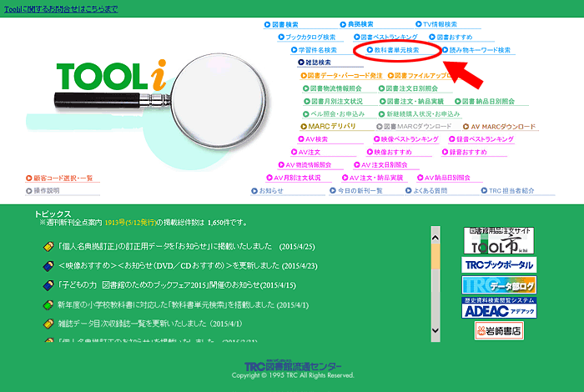Open 図書物流情報照会 link
Image resolution: width=584 pixels, height=392 pixels.
pos(332,88)
